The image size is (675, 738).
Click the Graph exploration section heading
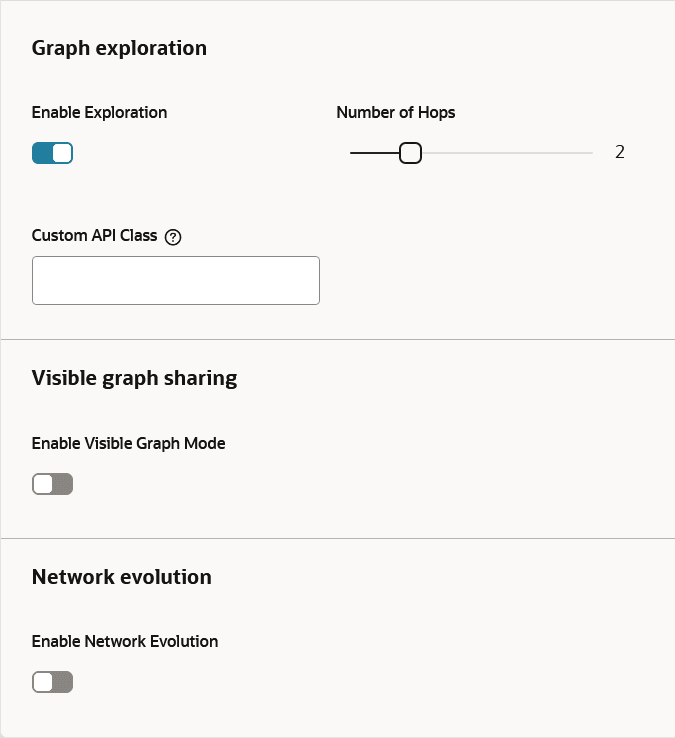point(119,48)
